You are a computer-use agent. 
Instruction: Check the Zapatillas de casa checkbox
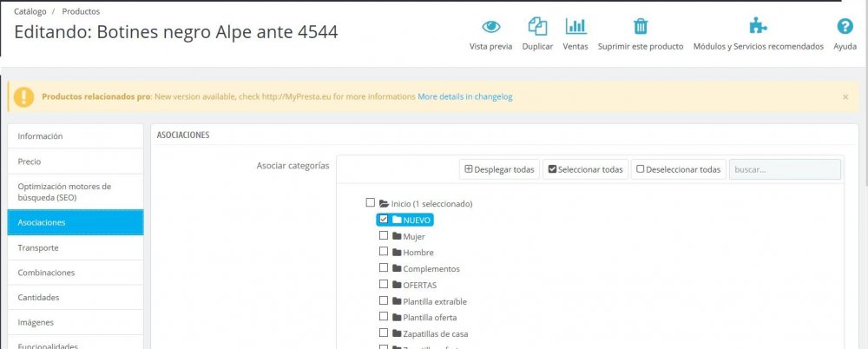point(383,333)
